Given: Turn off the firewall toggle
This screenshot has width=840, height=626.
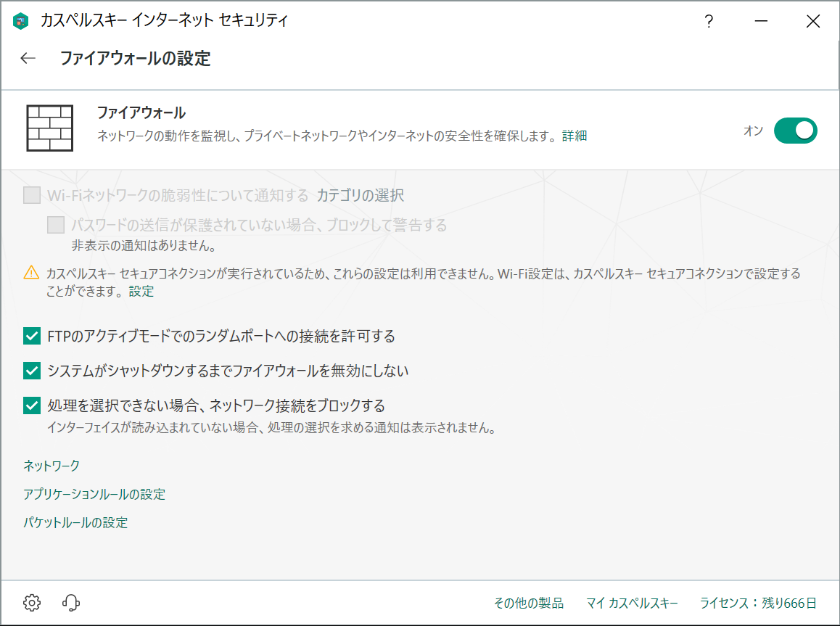Looking at the screenshot, I should pyautogui.click(x=796, y=131).
